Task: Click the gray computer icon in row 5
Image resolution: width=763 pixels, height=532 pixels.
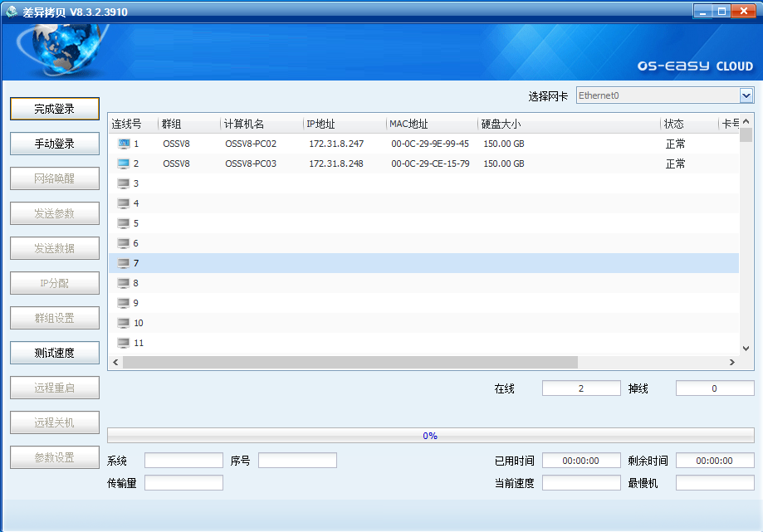Action: point(124,223)
